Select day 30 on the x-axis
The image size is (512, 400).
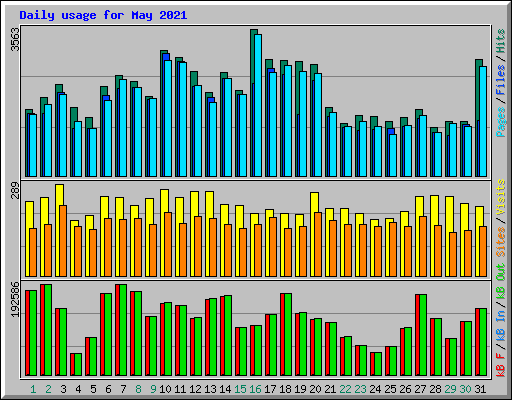(x=465, y=389)
